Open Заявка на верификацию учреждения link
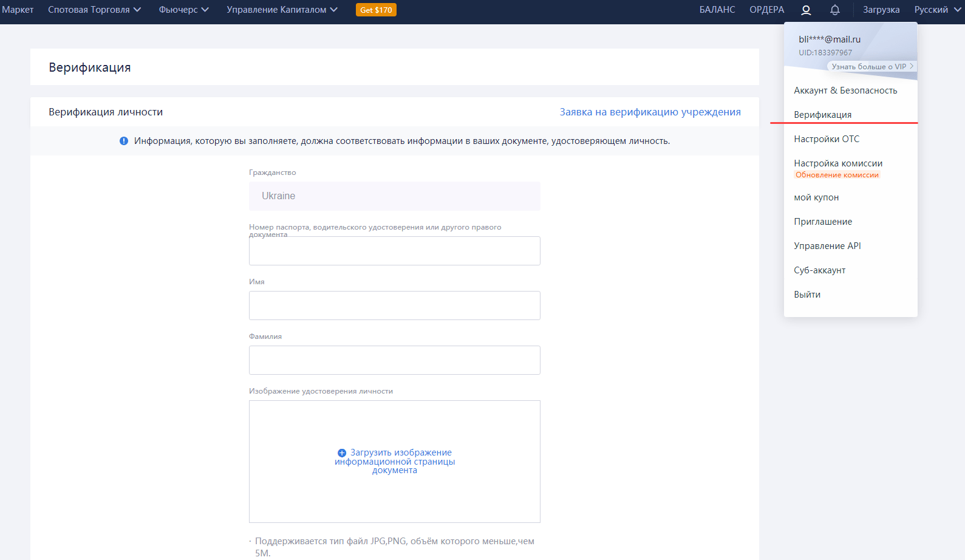This screenshot has height=560, width=965. point(650,112)
